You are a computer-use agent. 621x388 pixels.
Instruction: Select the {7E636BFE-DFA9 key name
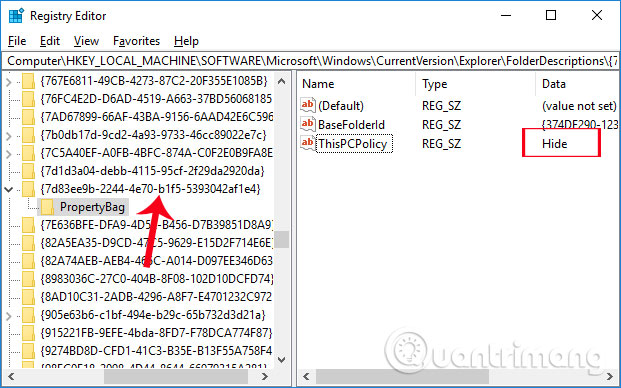point(156,225)
